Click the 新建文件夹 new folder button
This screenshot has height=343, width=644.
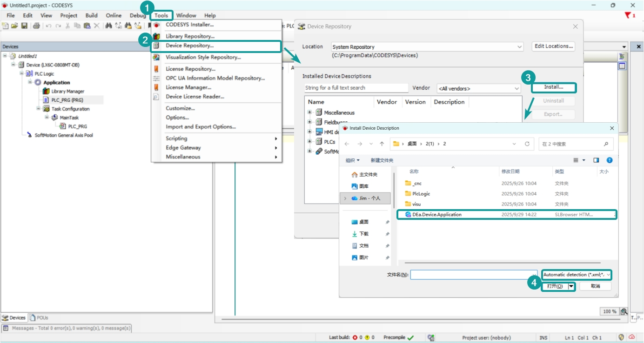click(x=382, y=160)
